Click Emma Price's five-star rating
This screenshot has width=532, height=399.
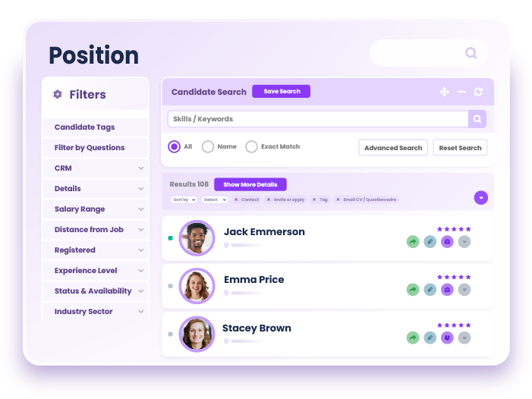(x=454, y=277)
